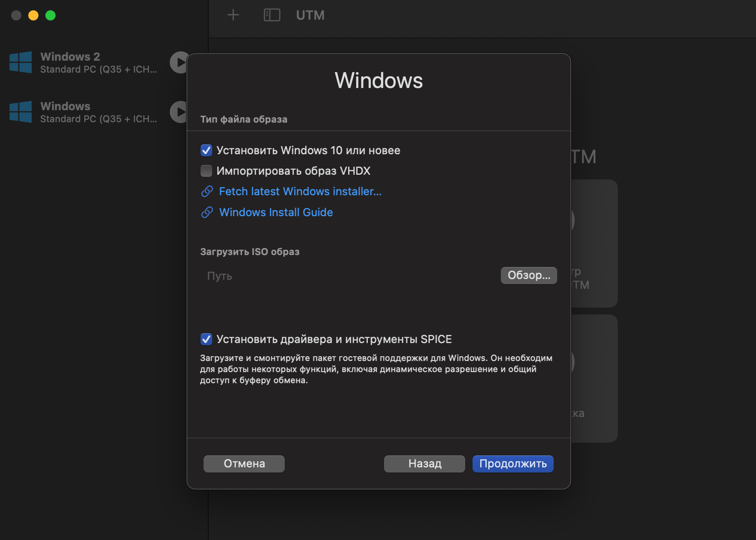Click the Назад back button
The image size is (756, 540).
[x=425, y=464]
